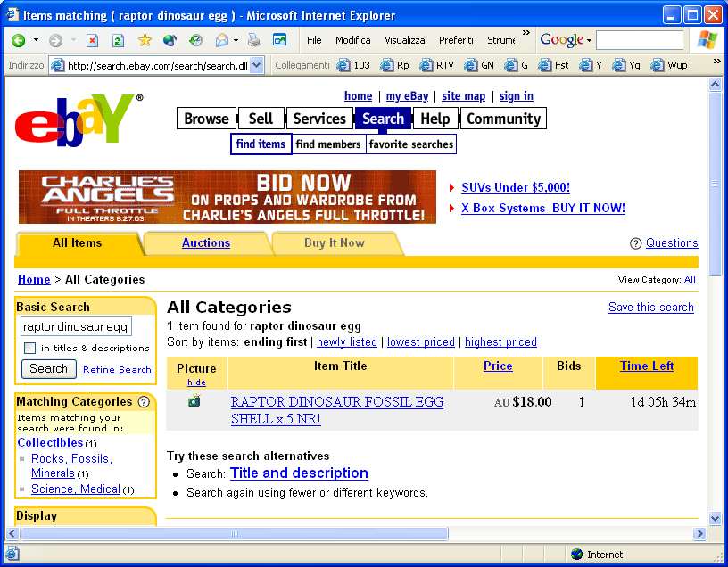Screen dimensions: 728x567
Task: Hide the Picture column
Action: 196,382
